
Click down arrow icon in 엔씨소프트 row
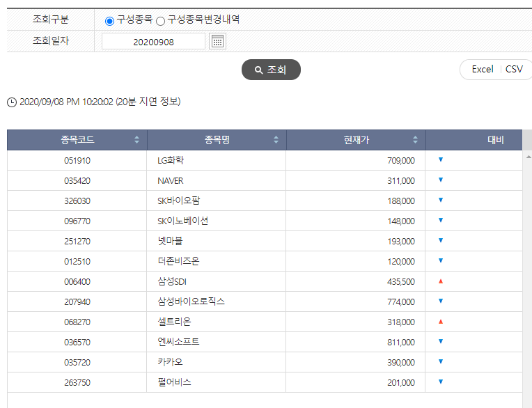[441, 341]
